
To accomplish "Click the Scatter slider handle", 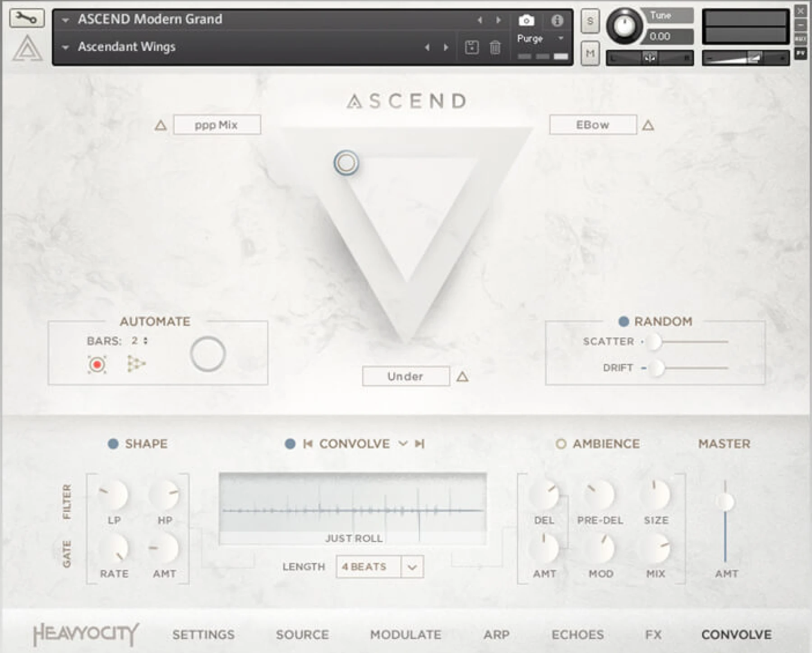I will coord(654,342).
